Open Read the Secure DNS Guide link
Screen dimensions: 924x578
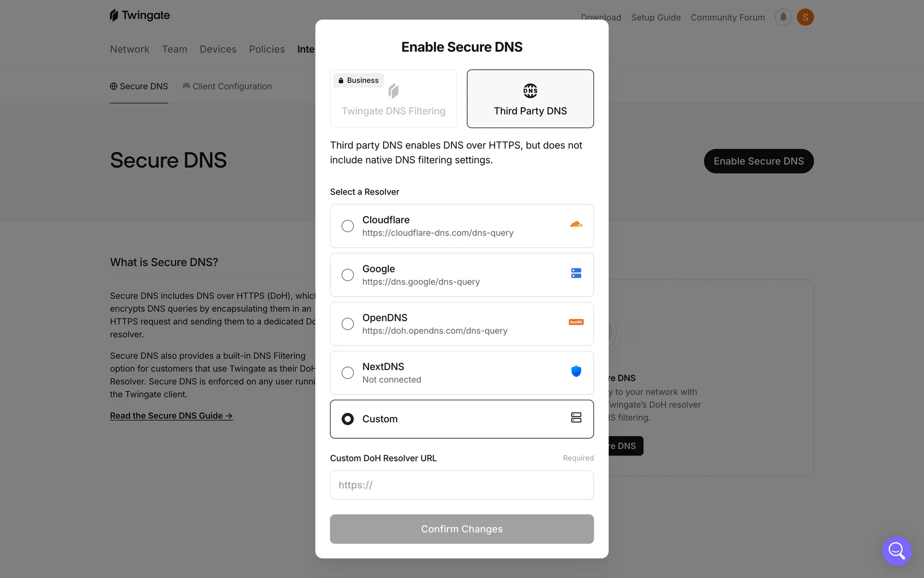tap(171, 416)
